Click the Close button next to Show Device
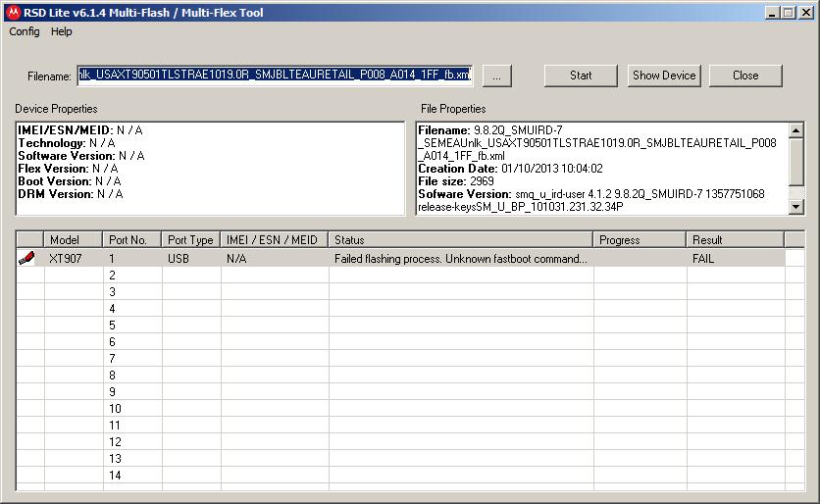This screenshot has height=504, width=820. pyautogui.click(x=745, y=76)
